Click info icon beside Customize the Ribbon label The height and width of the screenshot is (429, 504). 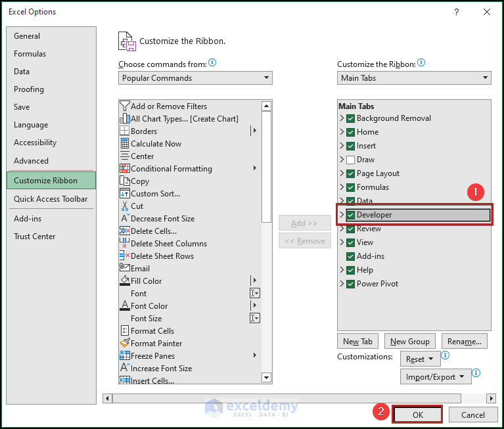click(421, 62)
